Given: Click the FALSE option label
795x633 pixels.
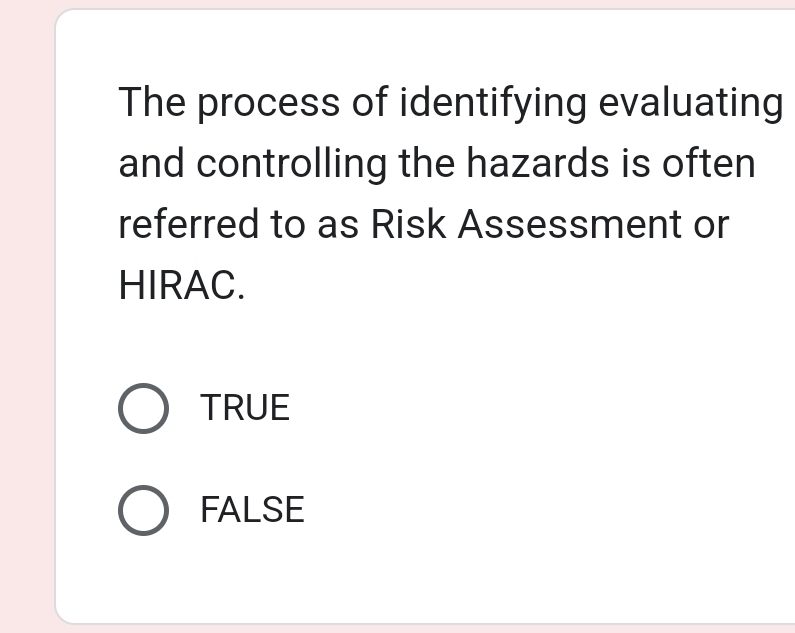Looking at the screenshot, I should (252, 510).
